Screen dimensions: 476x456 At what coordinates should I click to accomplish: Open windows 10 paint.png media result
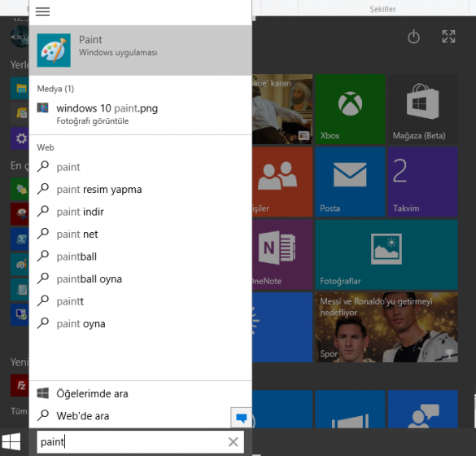pos(140,114)
